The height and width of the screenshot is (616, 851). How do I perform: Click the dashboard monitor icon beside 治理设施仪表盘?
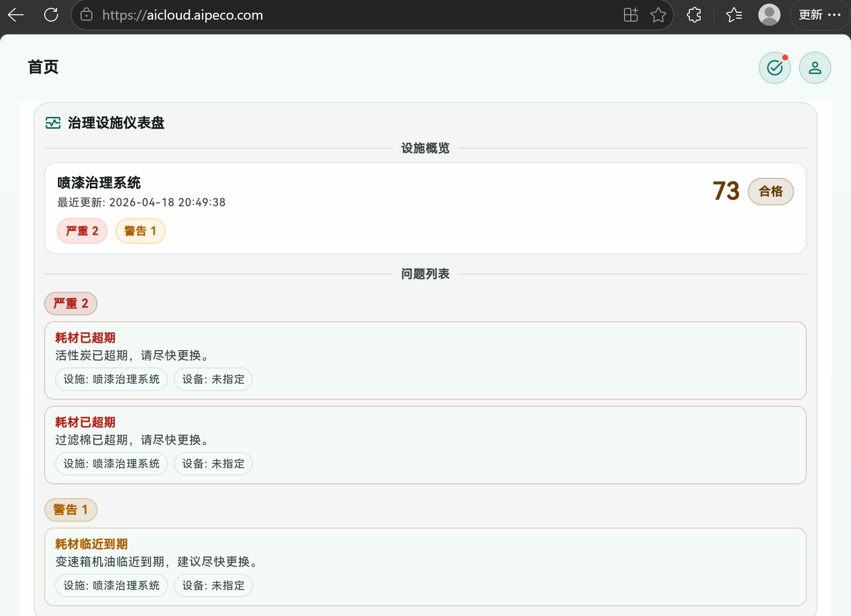[53, 123]
